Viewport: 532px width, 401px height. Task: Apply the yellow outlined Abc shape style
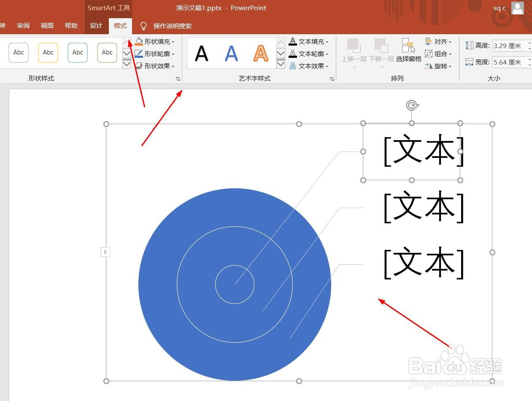pos(48,53)
